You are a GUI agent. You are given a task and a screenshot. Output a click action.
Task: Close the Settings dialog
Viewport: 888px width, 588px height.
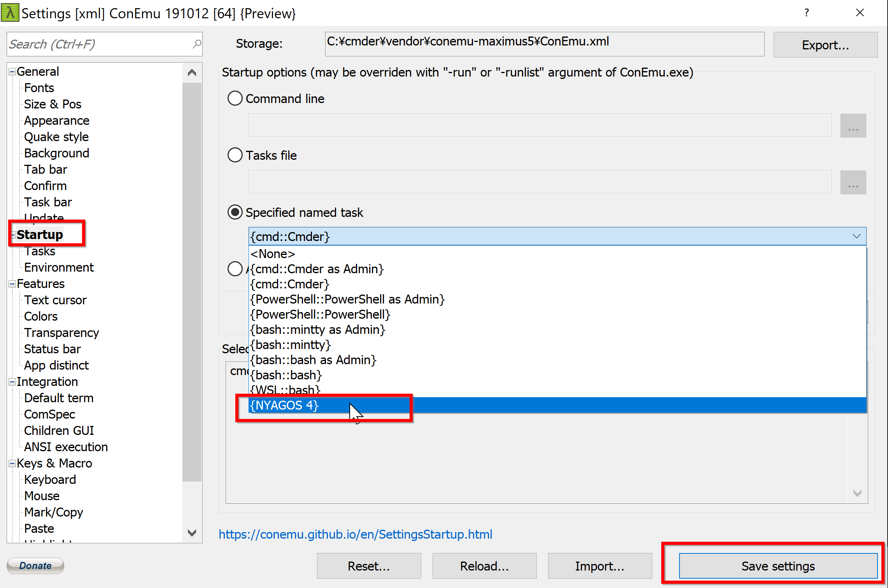(860, 13)
